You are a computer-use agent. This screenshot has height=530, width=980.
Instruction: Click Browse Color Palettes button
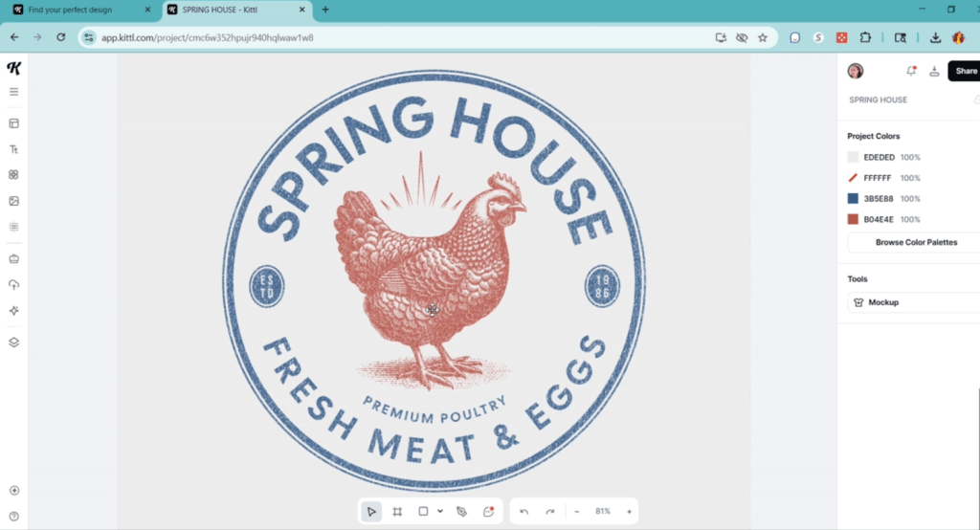[x=916, y=242]
